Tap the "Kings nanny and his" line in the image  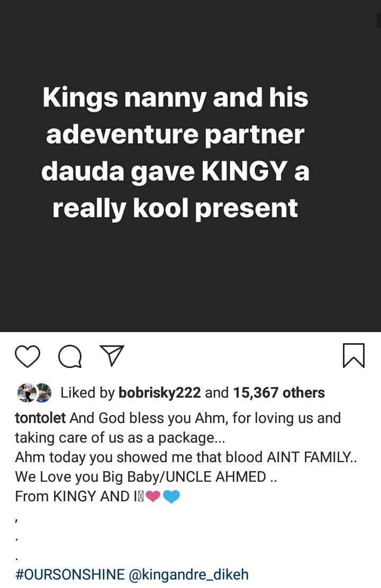[x=175, y=98]
